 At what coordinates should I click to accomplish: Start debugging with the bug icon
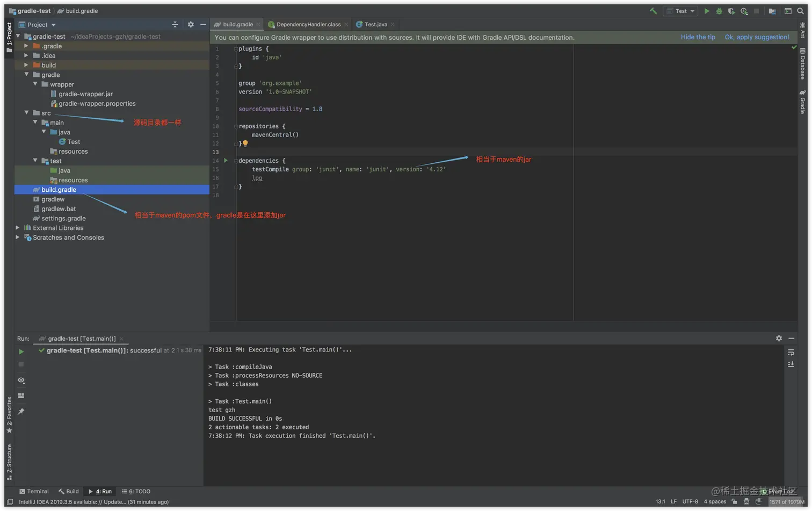pos(719,11)
